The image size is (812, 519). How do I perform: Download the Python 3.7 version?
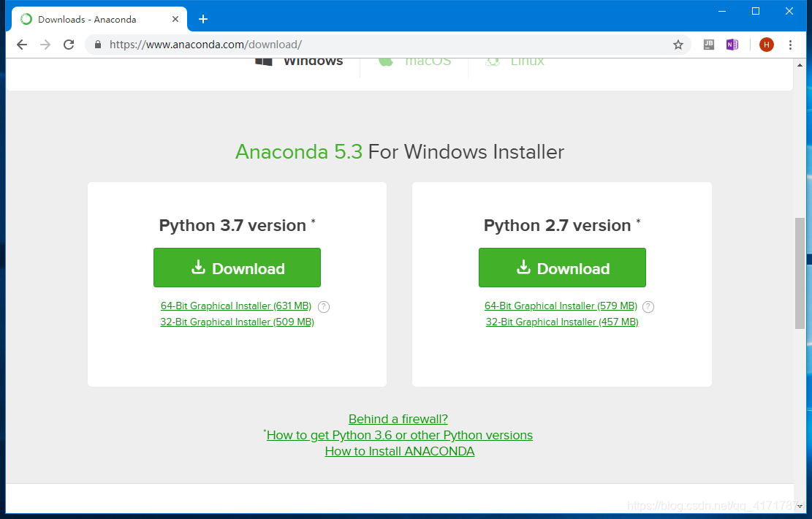(238, 268)
